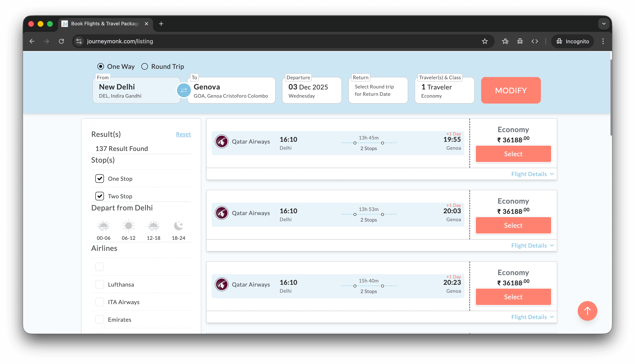Open the Traveler(s) & Class selector
Screen dimensions: 635x364
(x=444, y=90)
